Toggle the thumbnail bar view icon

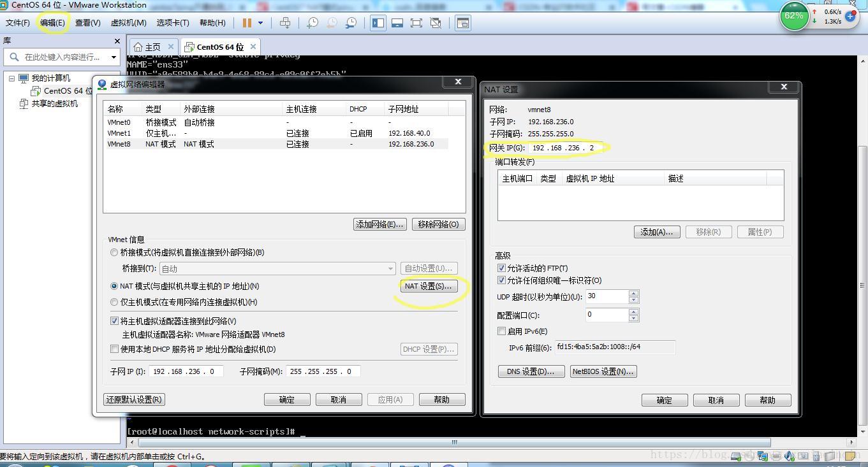(397, 23)
